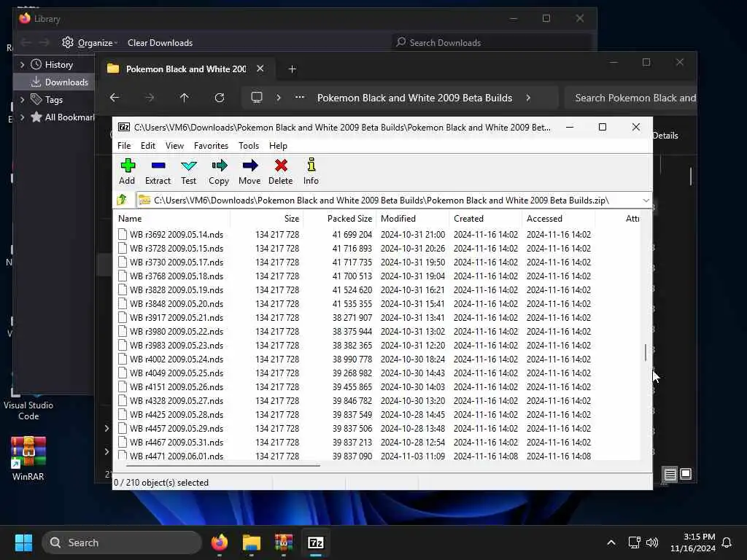
Task: Sort by the Packed Size column
Action: [x=340, y=219]
